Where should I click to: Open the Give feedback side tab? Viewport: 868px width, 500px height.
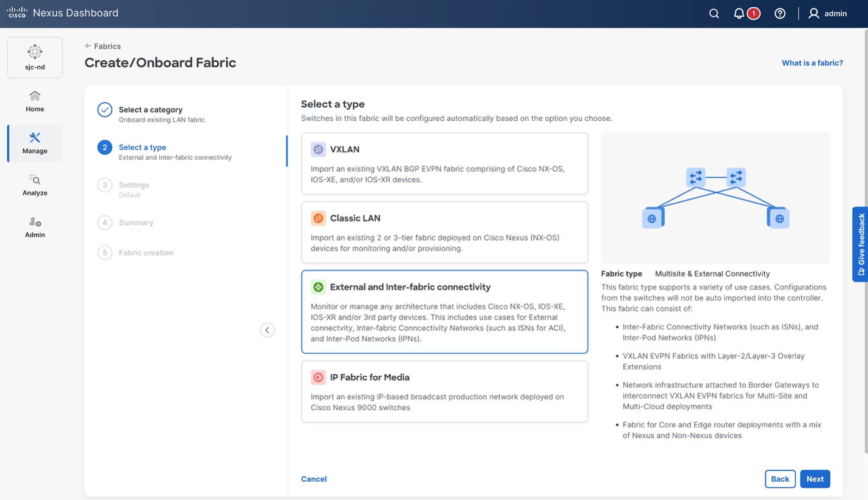pos(860,244)
